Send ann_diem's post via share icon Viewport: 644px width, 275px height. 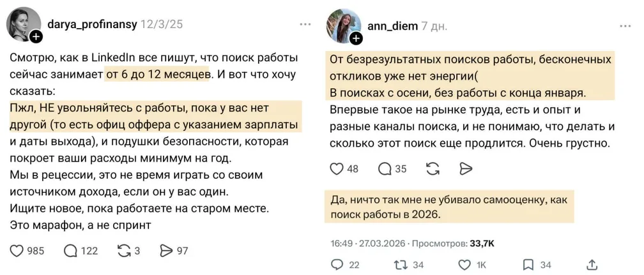click(x=466, y=169)
